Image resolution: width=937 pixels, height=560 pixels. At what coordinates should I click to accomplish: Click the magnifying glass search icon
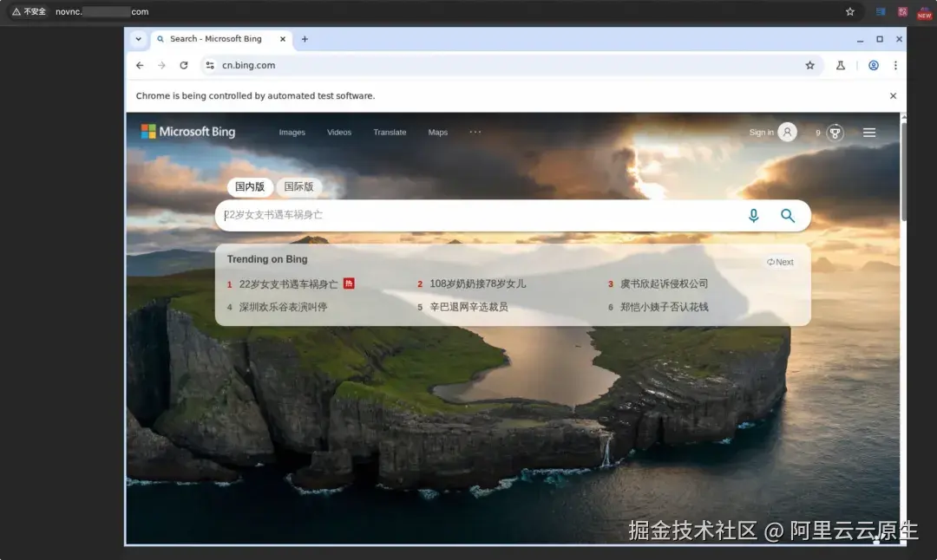click(x=788, y=215)
